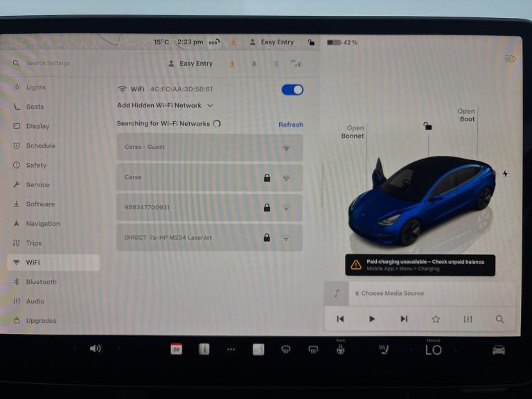Open the charge port lightning icon
The height and width of the screenshot is (399, 532).
pyautogui.click(x=505, y=173)
